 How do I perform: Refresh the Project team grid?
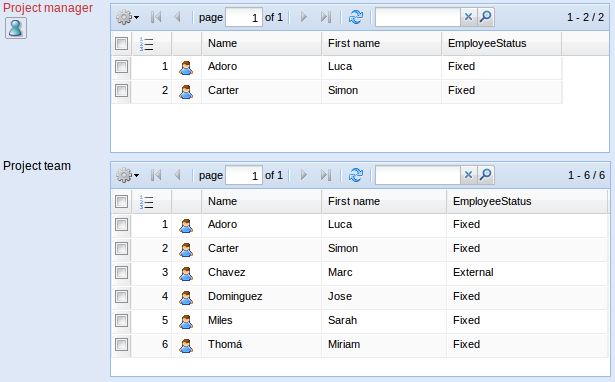point(356,175)
